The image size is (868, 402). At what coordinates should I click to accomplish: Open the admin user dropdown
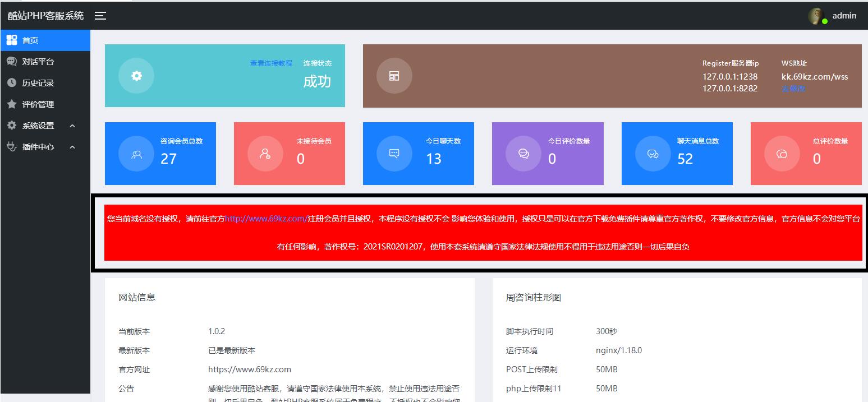(844, 16)
